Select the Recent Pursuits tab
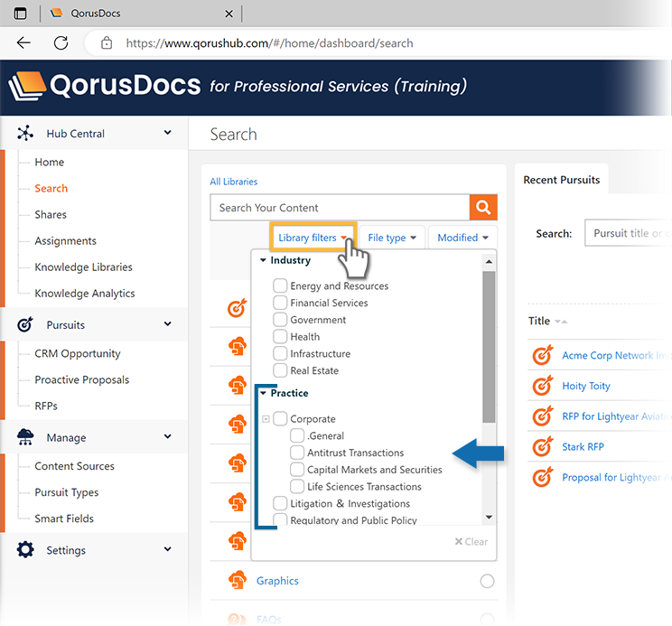Screen dimensions: 672x626 pos(562,180)
